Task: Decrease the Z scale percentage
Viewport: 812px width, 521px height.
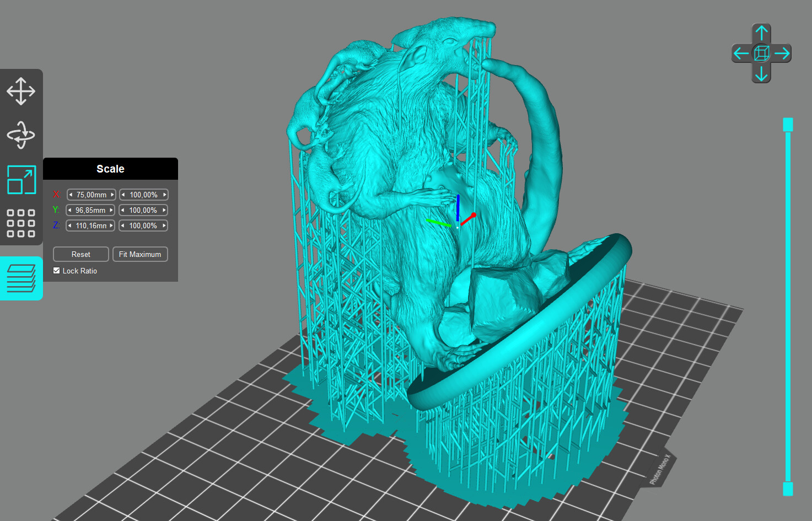Action: [122, 225]
